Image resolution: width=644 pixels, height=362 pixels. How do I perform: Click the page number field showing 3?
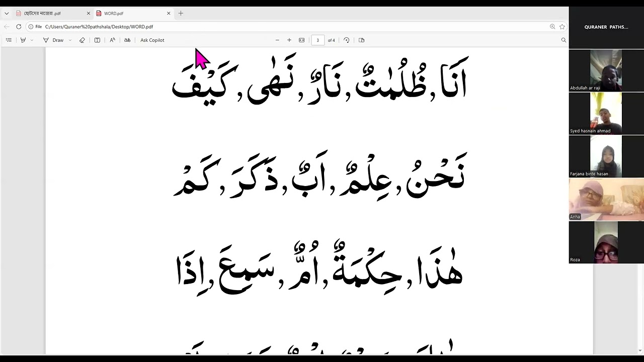coord(317,40)
